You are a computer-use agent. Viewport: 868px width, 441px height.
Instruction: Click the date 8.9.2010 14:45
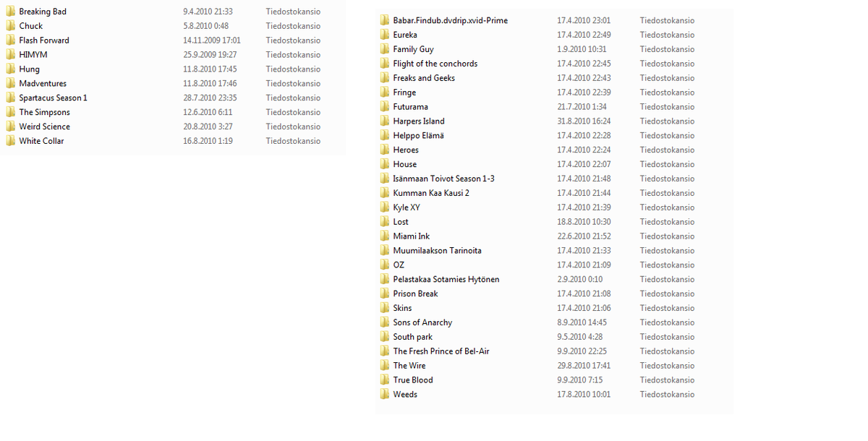(582, 322)
